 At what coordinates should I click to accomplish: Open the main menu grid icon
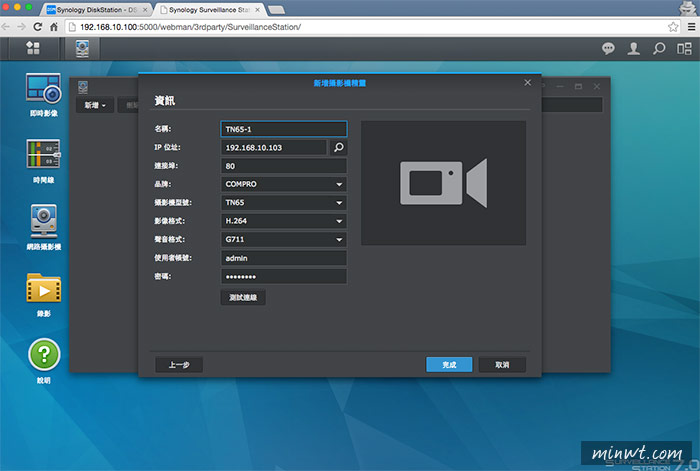pyautogui.click(x=33, y=48)
